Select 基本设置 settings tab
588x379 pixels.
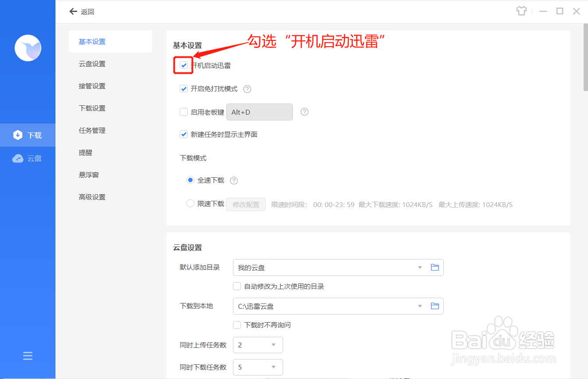pos(110,41)
